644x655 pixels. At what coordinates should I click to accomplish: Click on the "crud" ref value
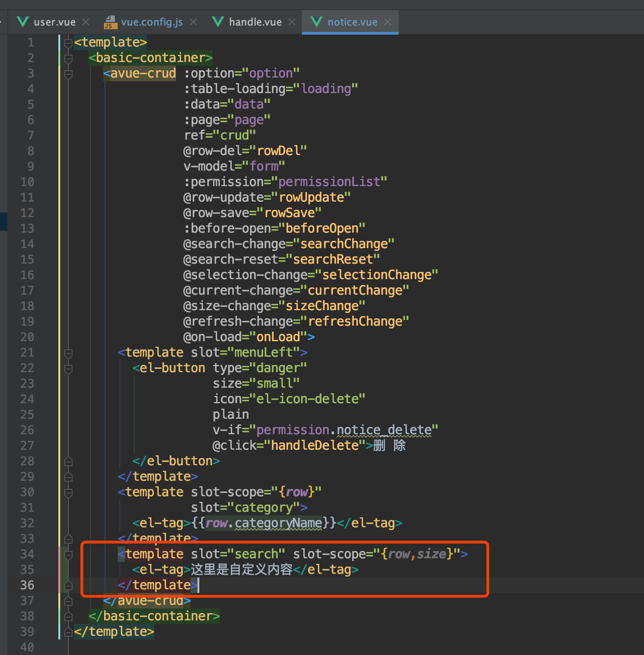(234, 135)
